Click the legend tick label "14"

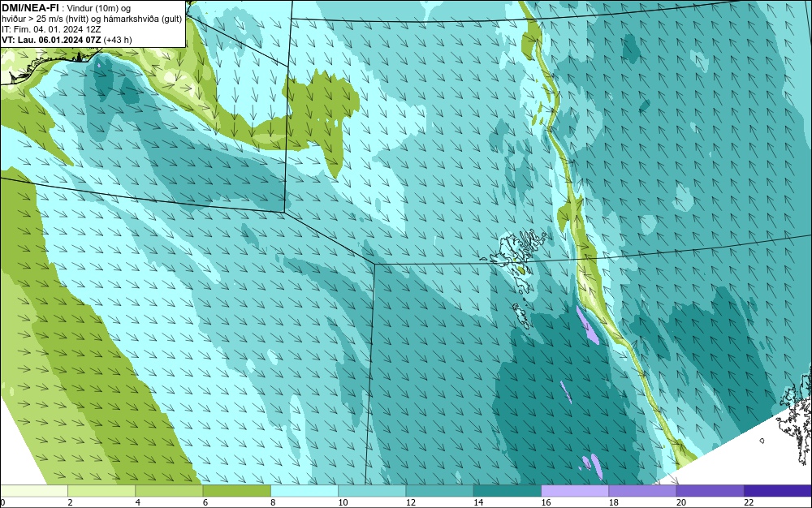pyautogui.click(x=478, y=502)
